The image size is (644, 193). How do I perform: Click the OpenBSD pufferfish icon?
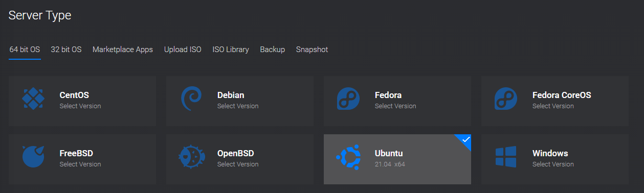tap(191, 156)
